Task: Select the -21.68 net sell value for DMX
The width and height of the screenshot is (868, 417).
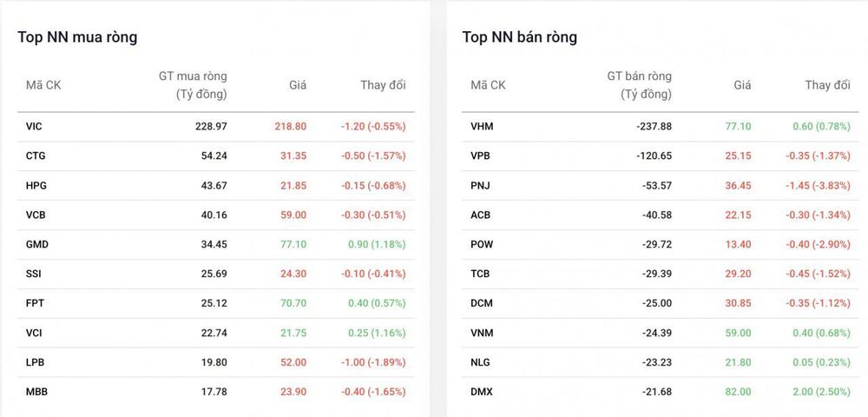Action: pos(656,392)
